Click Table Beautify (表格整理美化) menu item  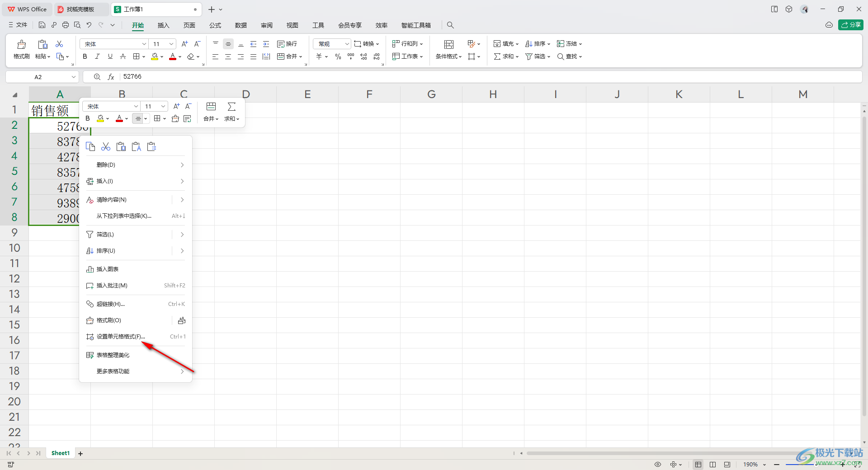136,355
